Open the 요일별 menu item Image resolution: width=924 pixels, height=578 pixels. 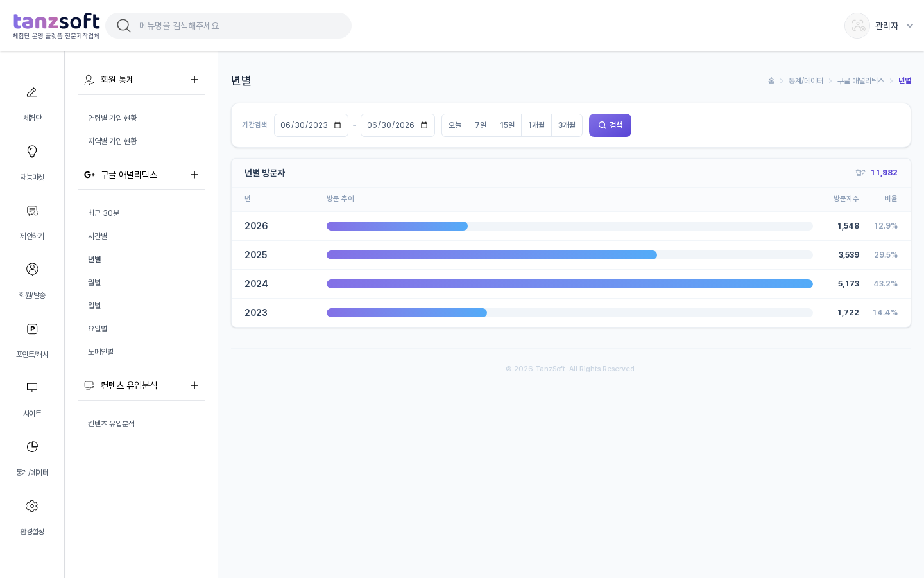[x=98, y=329]
